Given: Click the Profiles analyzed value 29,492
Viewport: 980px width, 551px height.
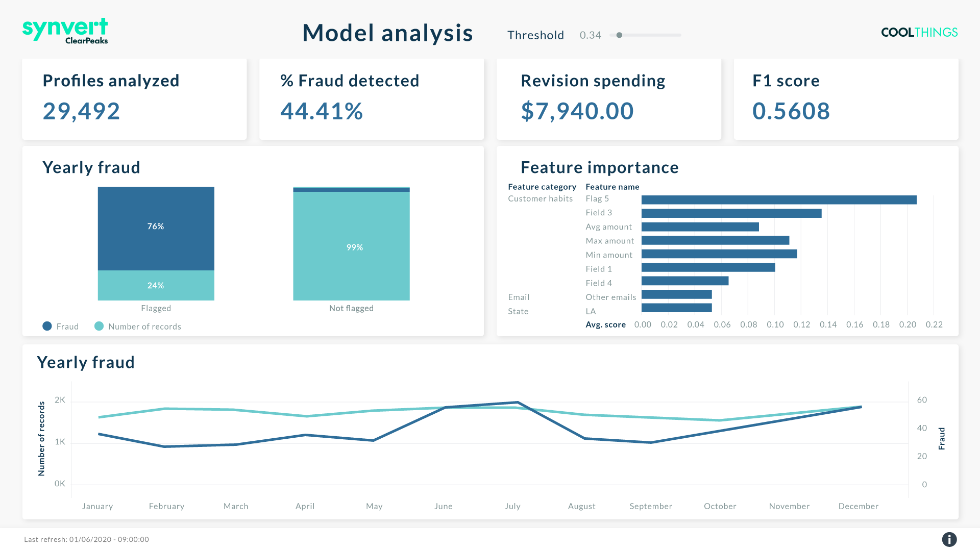Looking at the screenshot, I should [81, 111].
